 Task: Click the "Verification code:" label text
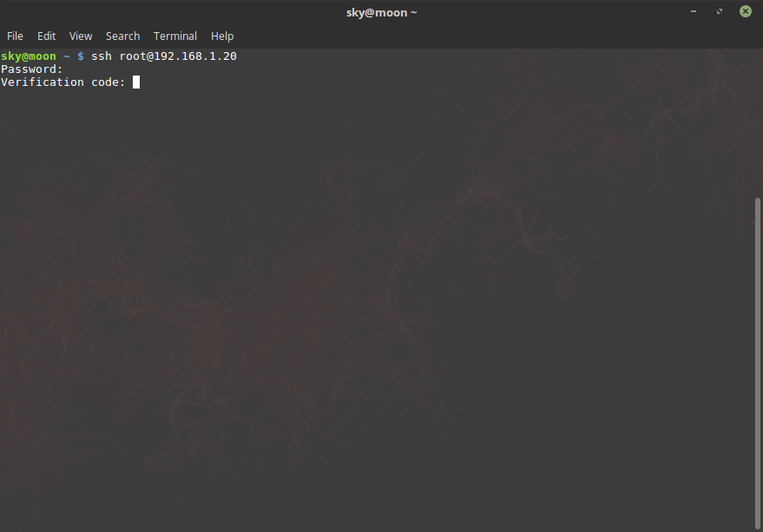point(63,82)
